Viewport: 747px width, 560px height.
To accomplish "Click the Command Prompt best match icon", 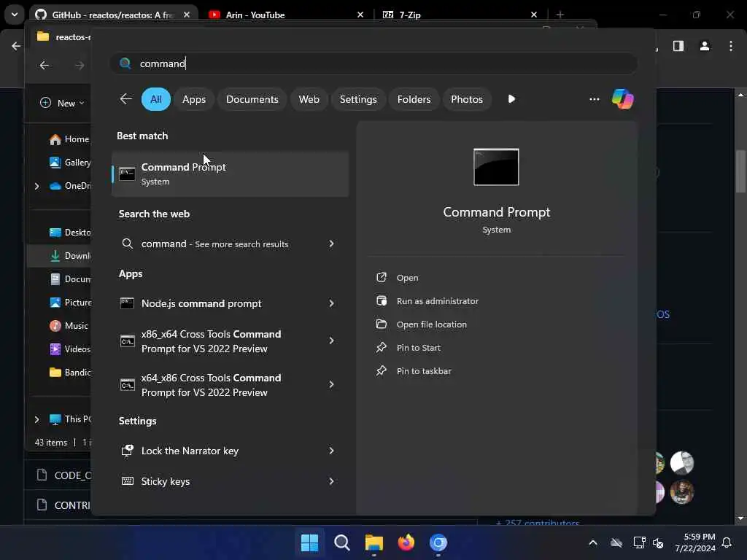I will (x=127, y=174).
